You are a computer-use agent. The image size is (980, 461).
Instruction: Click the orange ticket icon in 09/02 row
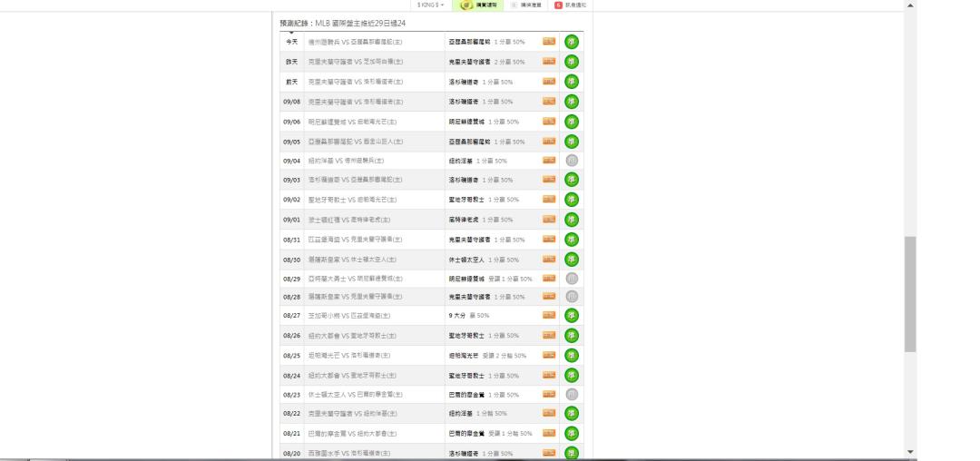(x=549, y=200)
